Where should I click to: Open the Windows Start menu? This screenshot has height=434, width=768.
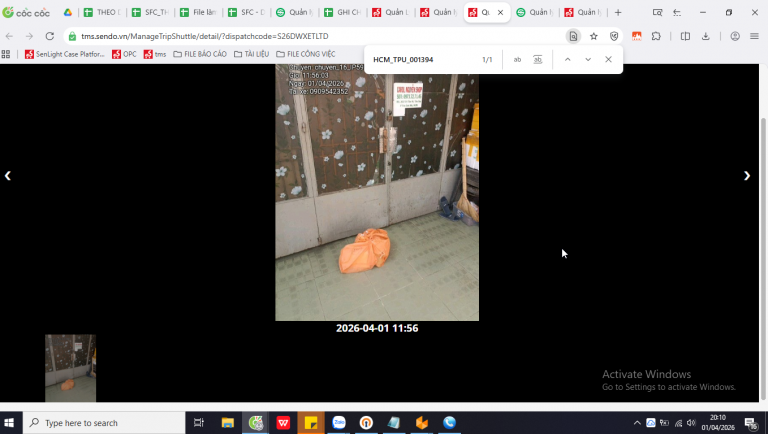tap(9, 422)
